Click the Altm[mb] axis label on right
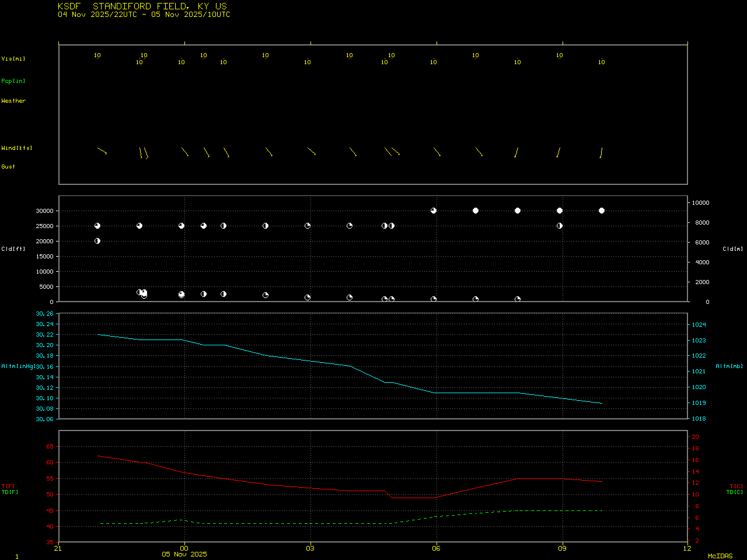Image resolution: width=747 pixels, height=560 pixels. (729, 366)
